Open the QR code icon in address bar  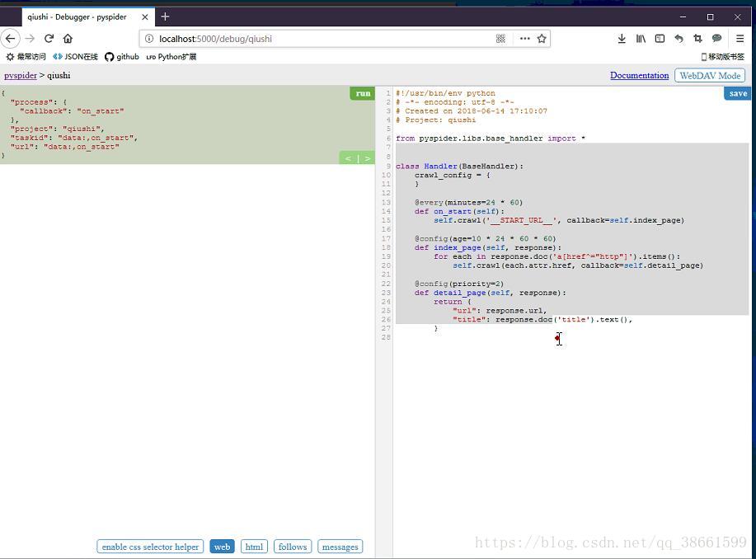point(500,39)
